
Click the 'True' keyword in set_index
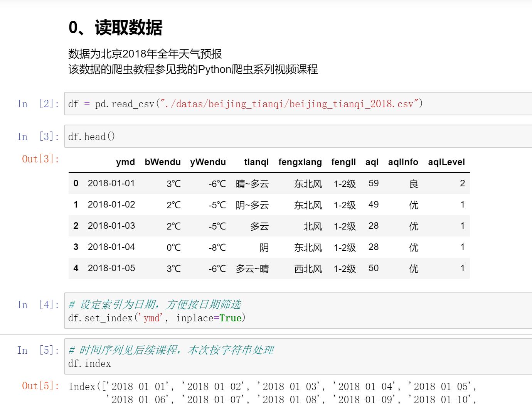click(x=231, y=318)
